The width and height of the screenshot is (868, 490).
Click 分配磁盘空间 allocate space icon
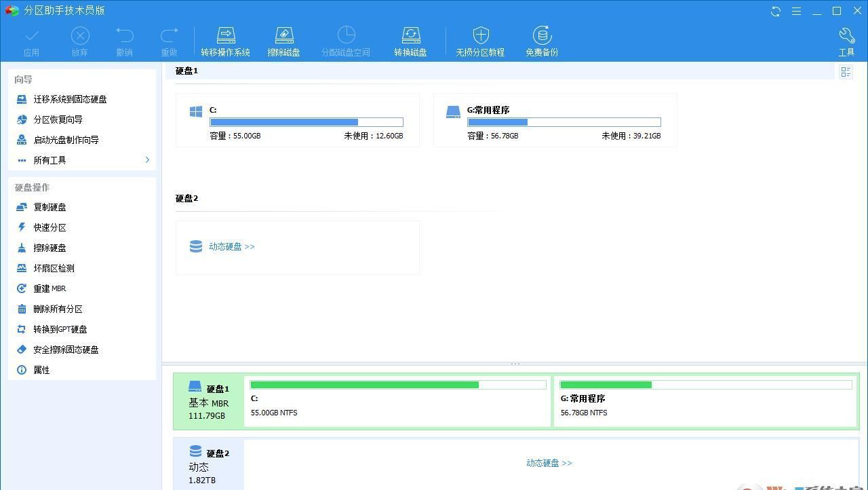(346, 35)
